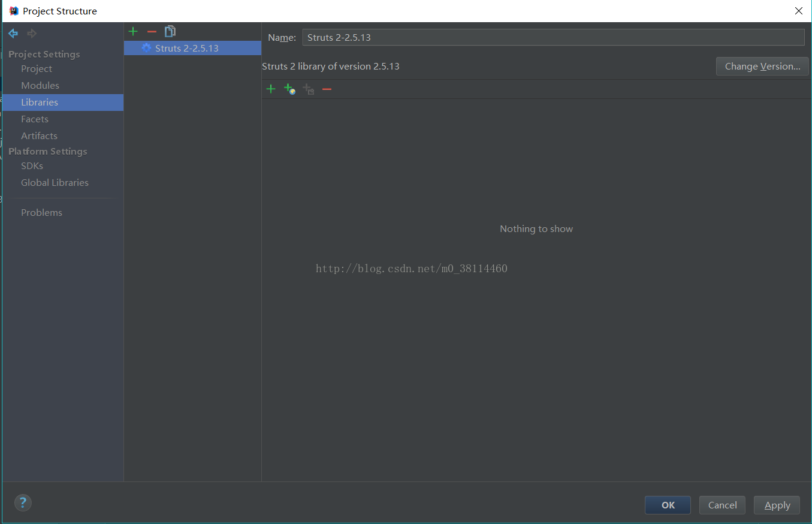The image size is (812, 524).
Task: Remove selected library with red minus
Action: 152,31
